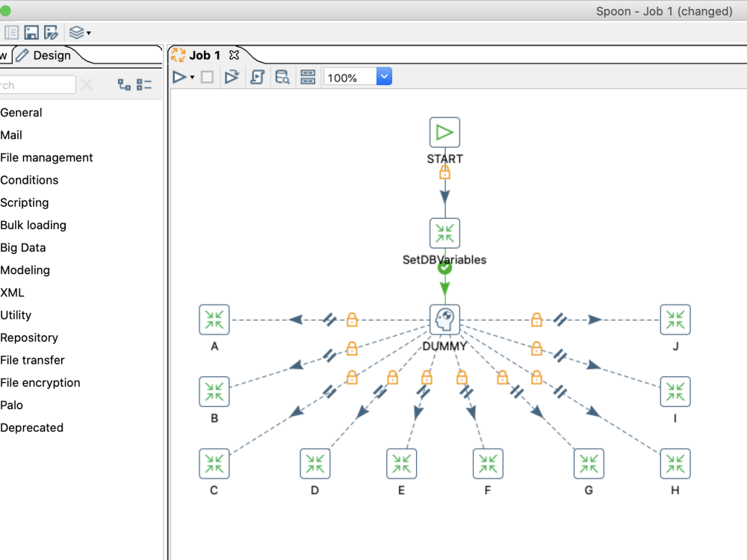
Task: Clear the search field with the X
Action: click(87, 84)
